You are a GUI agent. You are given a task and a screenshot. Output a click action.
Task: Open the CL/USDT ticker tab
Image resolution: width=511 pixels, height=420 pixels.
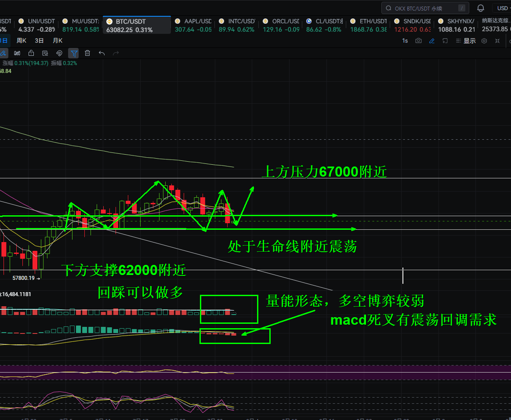point(325,25)
